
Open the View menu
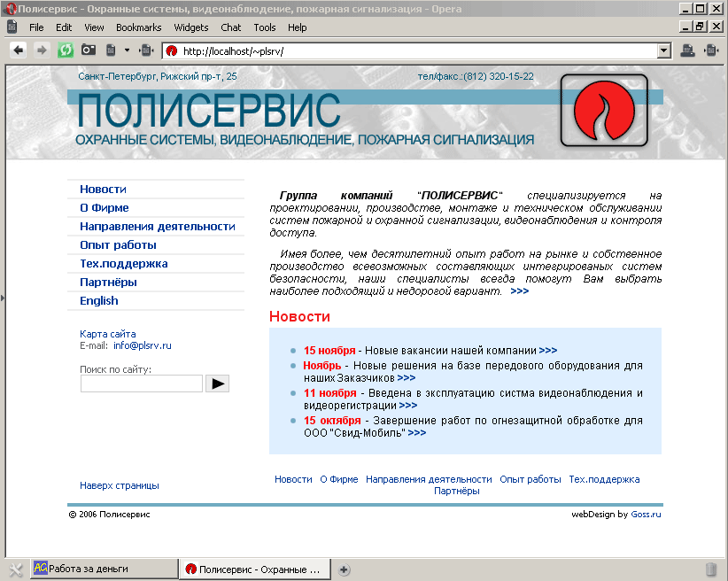(x=94, y=27)
